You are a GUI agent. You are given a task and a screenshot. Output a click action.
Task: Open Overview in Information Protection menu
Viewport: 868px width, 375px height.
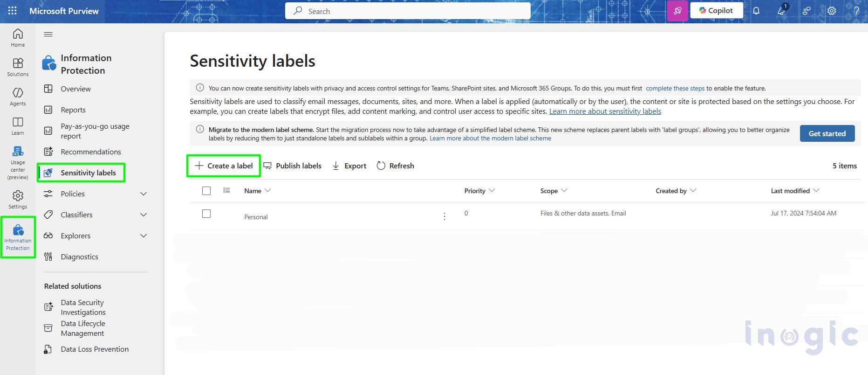(x=75, y=89)
